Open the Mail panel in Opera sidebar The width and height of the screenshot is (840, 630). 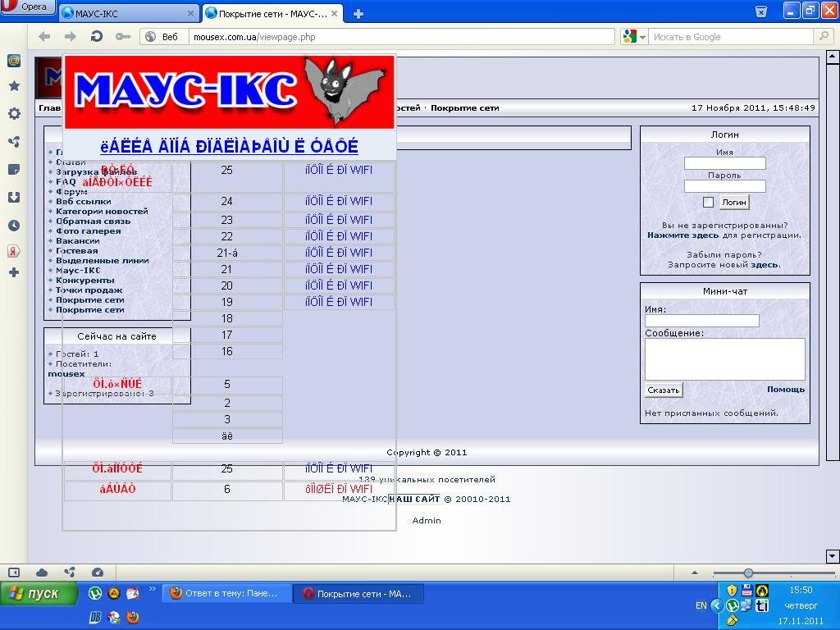[14, 61]
